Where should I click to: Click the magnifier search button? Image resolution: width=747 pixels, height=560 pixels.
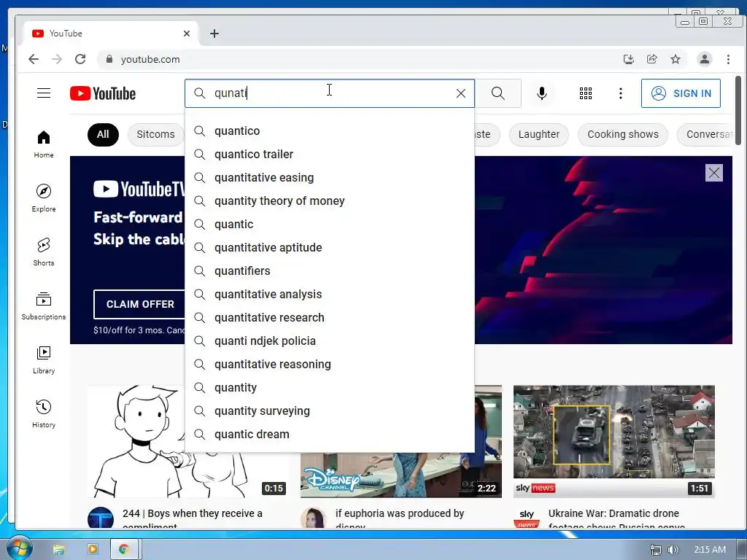click(x=498, y=93)
